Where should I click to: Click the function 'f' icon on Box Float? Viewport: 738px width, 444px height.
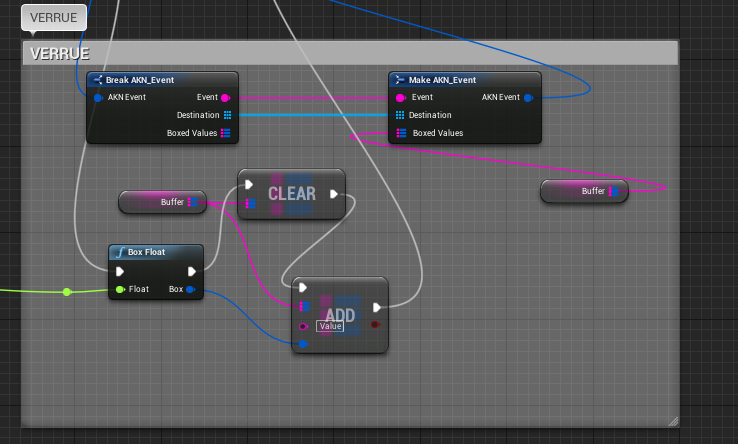(120, 252)
